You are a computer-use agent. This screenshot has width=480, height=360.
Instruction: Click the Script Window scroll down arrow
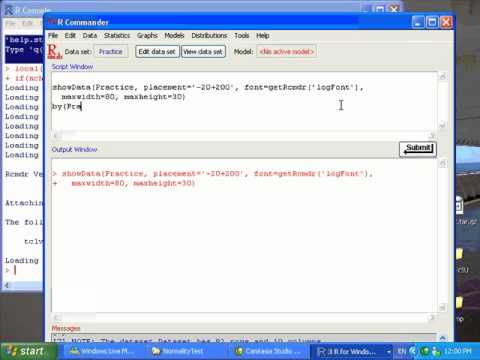click(443, 126)
